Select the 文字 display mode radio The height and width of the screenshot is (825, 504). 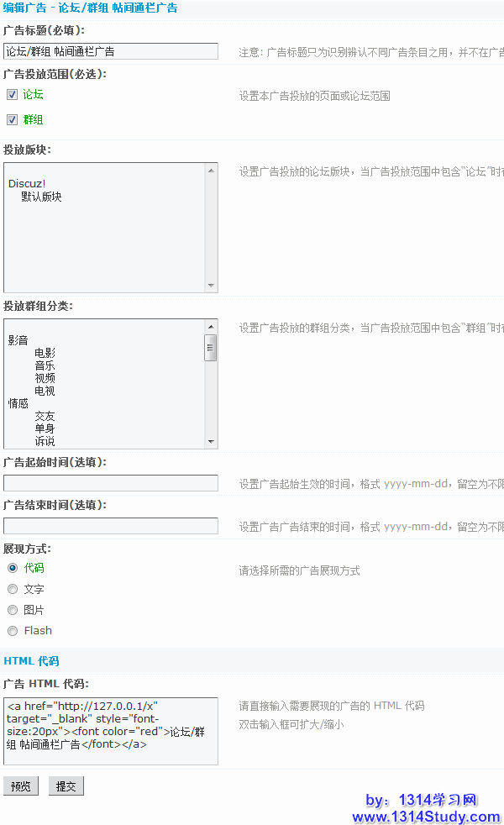[x=13, y=589]
